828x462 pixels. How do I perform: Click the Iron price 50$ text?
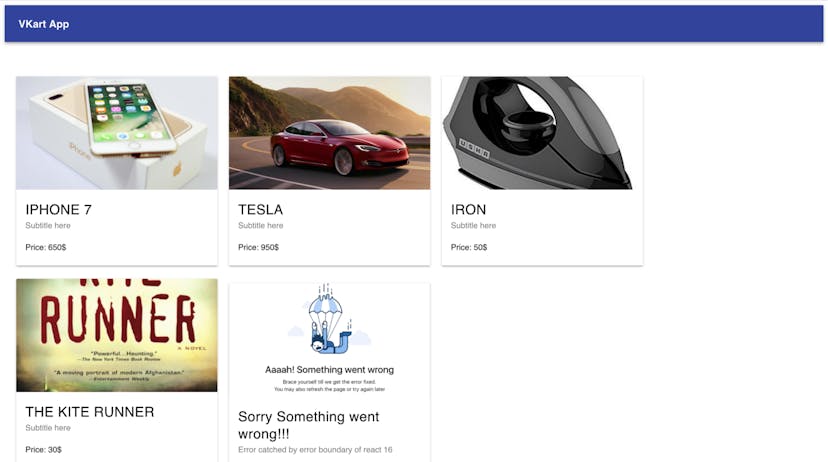click(469, 247)
